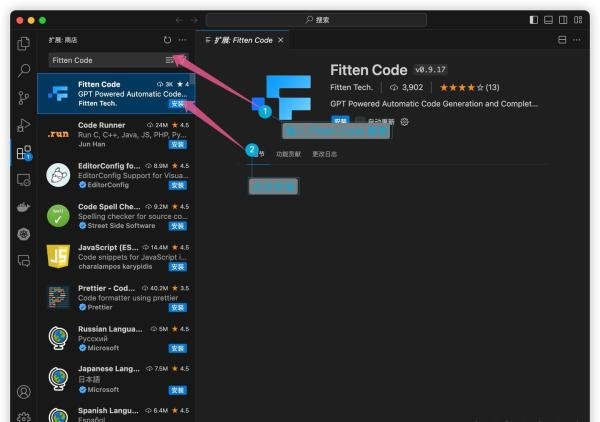Viewport: 600px width, 422px height.
Task: Open the Search view in the activity bar
Action: (24, 70)
